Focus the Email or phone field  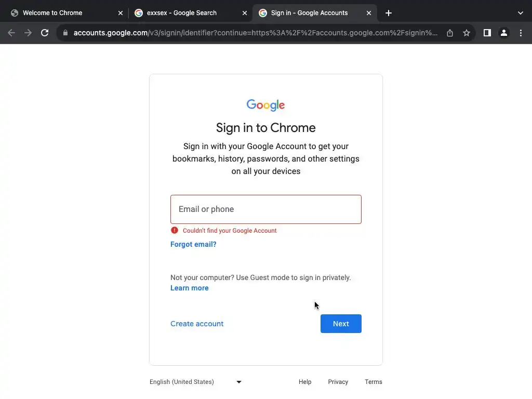(265, 209)
